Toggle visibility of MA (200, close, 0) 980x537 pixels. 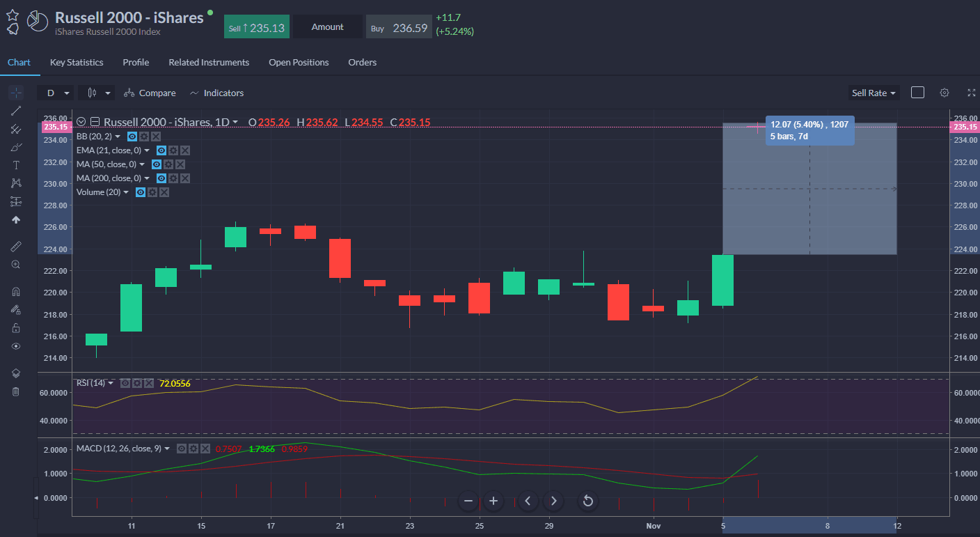[x=157, y=178]
